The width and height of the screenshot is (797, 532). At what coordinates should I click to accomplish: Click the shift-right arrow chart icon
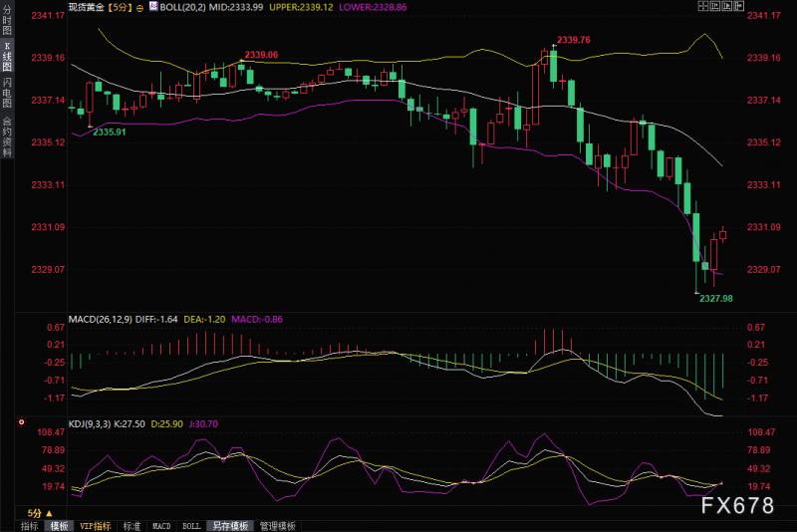(739, 6)
